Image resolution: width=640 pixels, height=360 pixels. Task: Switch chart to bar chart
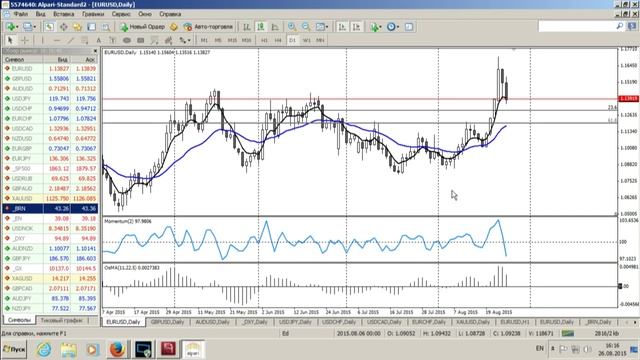[x=247, y=27]
